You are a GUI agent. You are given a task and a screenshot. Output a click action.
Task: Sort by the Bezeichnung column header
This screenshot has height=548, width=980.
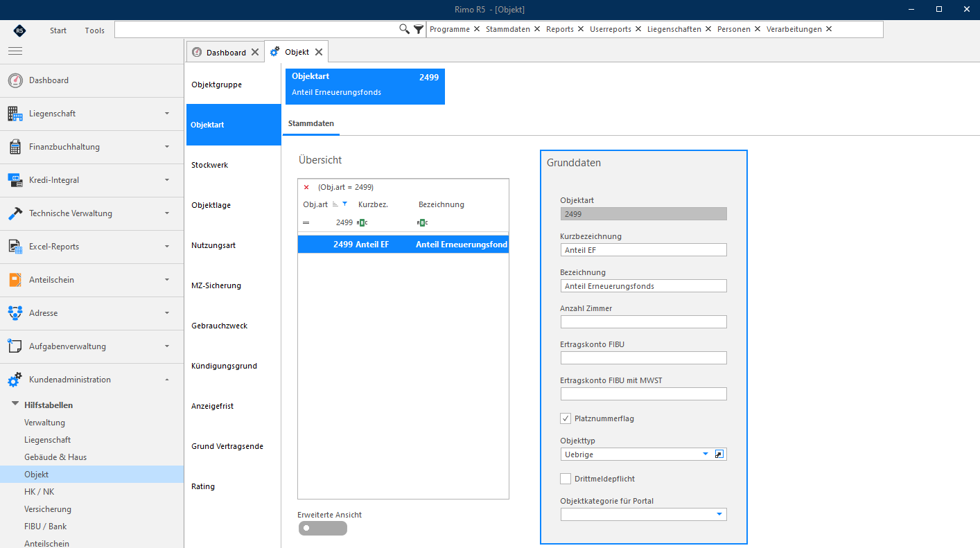coord(441,204)
